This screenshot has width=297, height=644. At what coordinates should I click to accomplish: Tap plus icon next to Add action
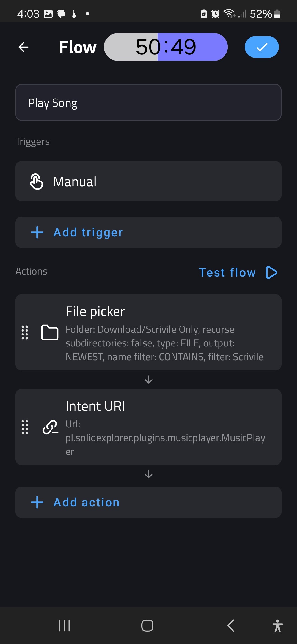(37, 503)
